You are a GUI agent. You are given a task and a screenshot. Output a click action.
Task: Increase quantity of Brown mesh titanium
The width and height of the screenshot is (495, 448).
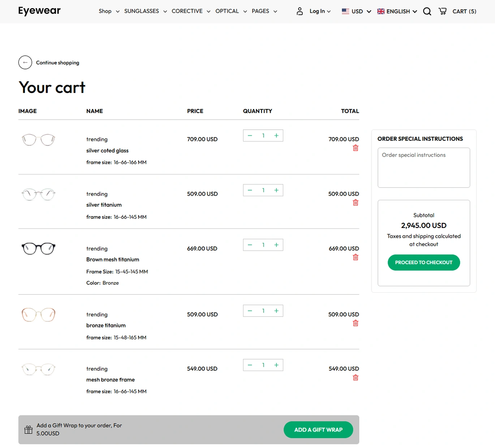point(276,245)
